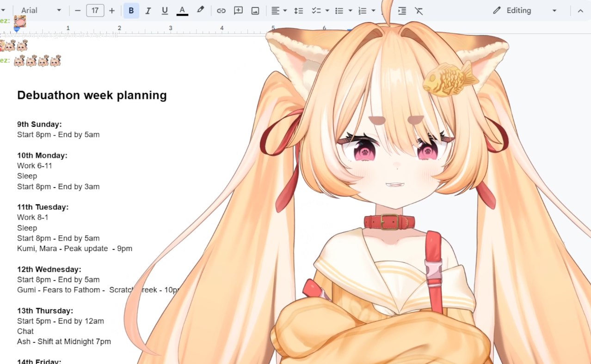Screen dimensions: 591x364
Task: Click the pencil icon beside Editing
Action: (x=497, y=10)
